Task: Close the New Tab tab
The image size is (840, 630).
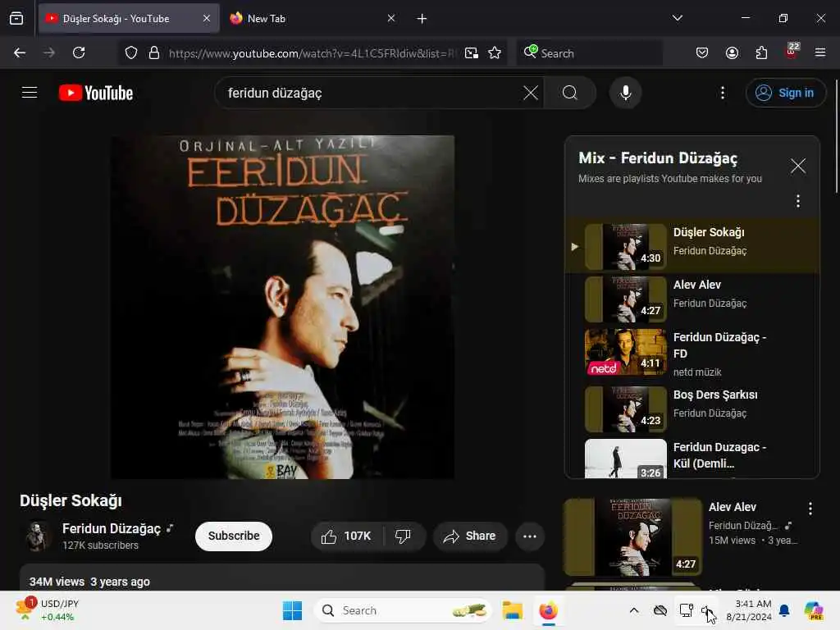Action: click(x=391, y=19)
